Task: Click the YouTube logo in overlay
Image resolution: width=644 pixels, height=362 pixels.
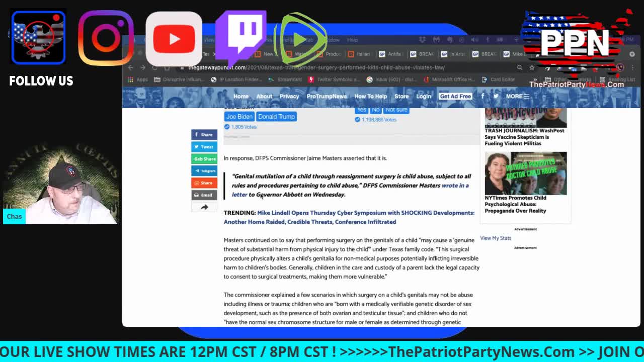Action: [174, 39]
